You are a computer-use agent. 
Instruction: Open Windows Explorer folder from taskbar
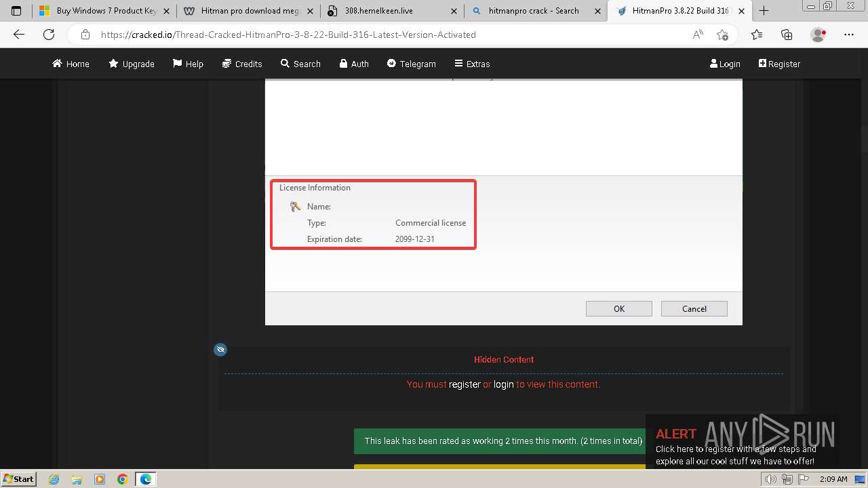(x=77, y=479)
